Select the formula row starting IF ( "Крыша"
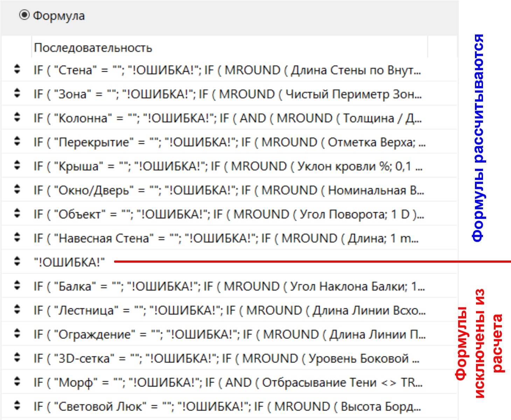This screenshot has height=420, width=511. 229,166
